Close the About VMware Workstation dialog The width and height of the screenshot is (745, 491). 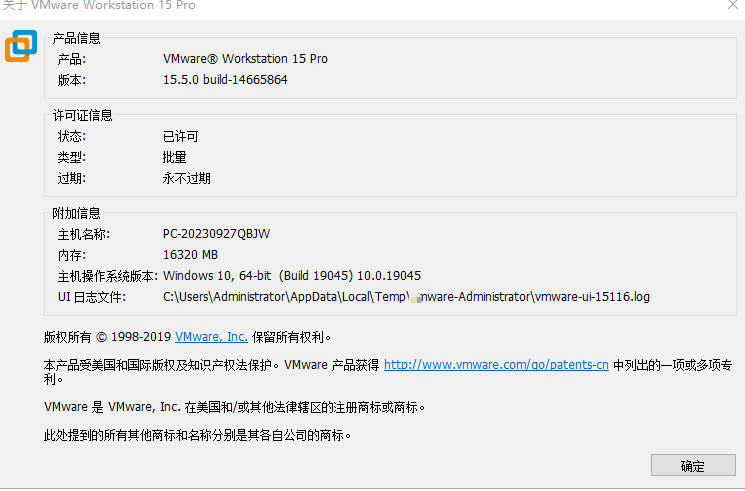[733, 5]
